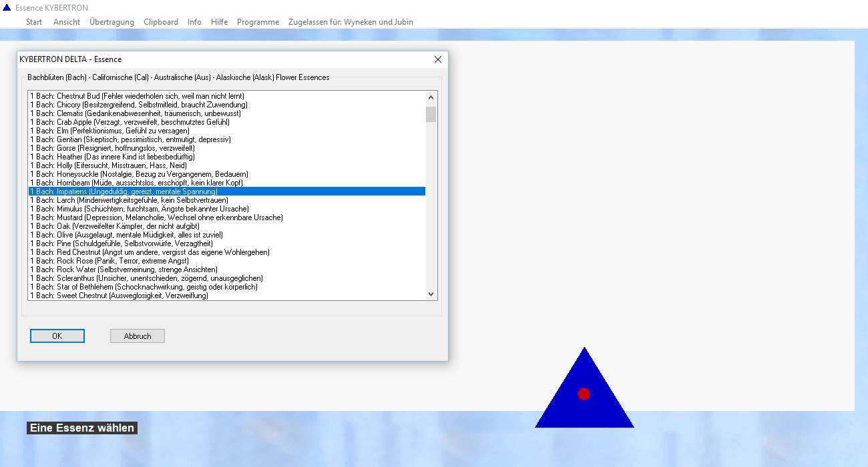Open the Hilfe menu
868x467 pixels.
(x=219, y=22)
